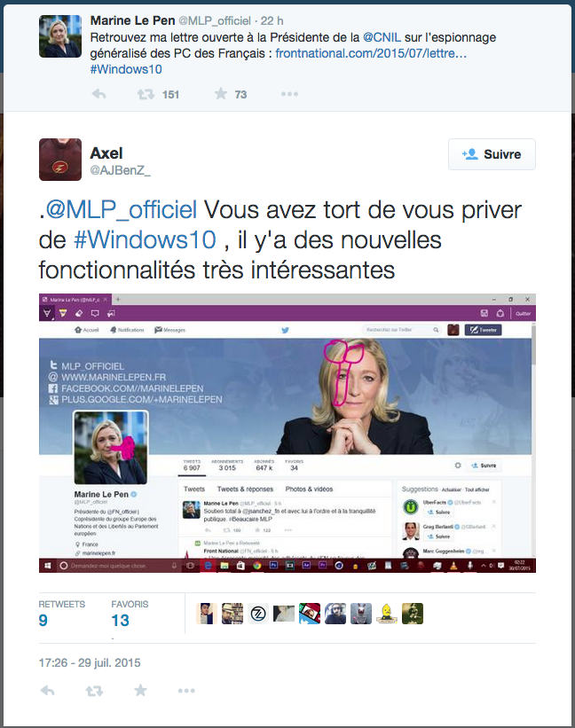
Task: Follow Axel with the Suivre button
Action: [x=492, y=154]
